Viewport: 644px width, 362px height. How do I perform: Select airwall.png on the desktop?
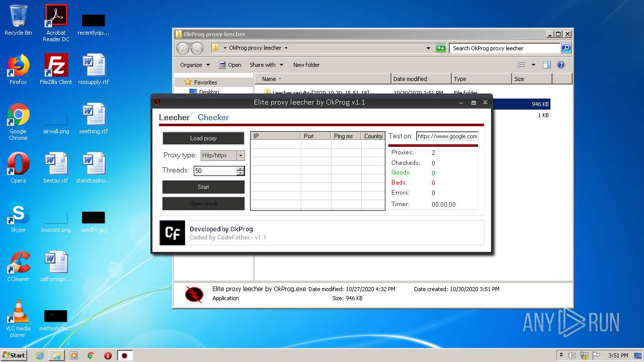[56, 122]
